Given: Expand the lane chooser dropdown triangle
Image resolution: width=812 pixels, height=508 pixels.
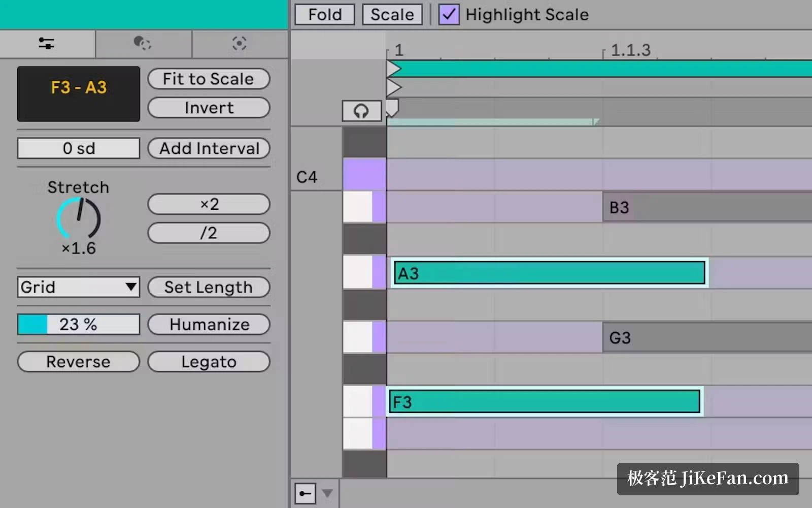Looking at the screenshot, I should [327, 493].
